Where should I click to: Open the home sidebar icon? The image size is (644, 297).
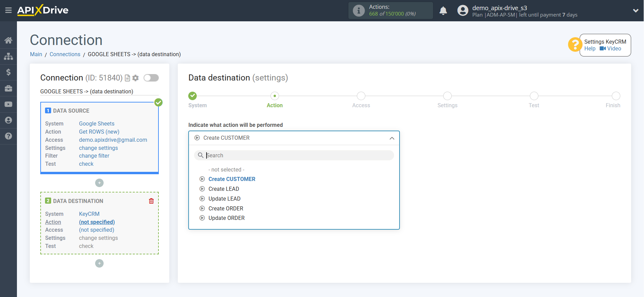pos(8,40)
